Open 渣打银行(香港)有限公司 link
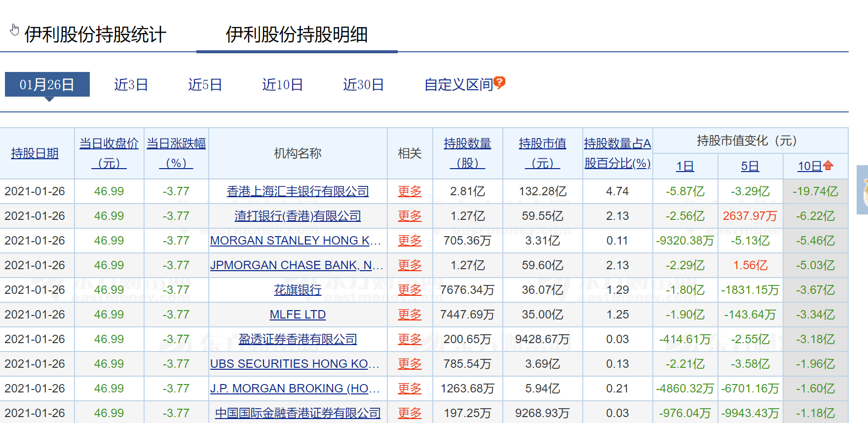This screenshot has height=423, width=868. coord(298,216)
